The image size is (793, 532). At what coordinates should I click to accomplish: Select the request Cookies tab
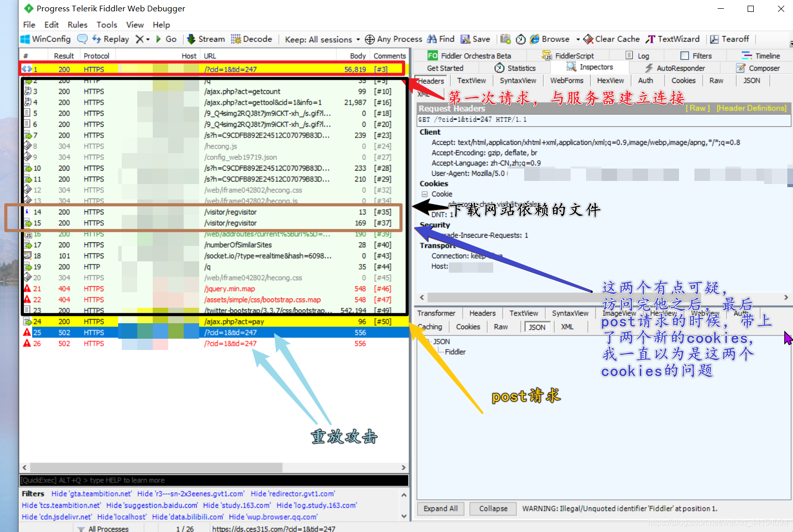tap(684, 80)
